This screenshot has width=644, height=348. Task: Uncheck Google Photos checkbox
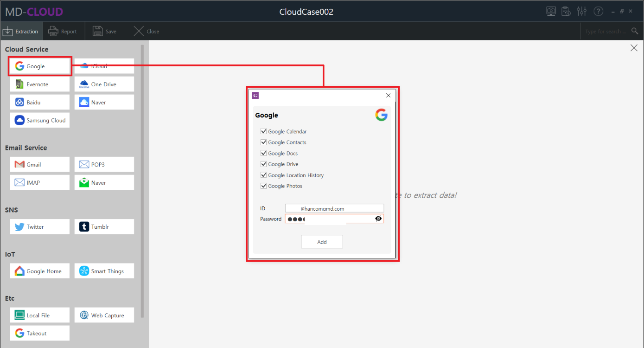[263, 186]
